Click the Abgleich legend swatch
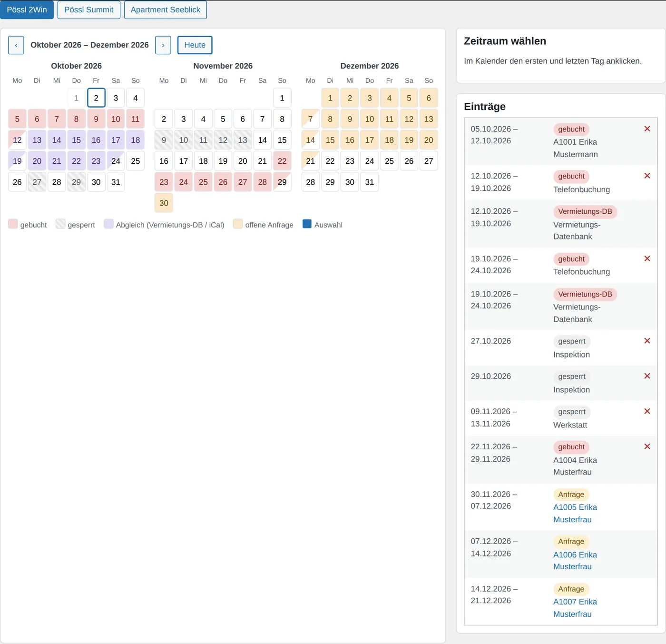This screenshot has height=644, width=666. pos(108,224)
